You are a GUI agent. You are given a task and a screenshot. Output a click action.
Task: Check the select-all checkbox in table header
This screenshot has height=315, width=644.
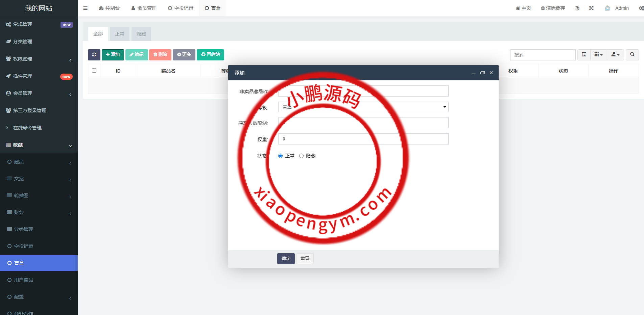(94, 71)
